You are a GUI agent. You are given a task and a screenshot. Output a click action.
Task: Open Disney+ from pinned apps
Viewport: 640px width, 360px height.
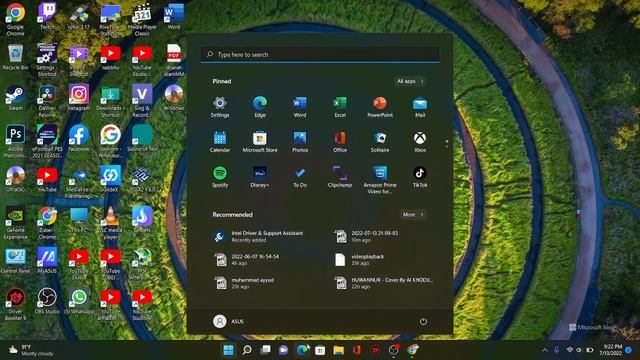pos(260,177)
